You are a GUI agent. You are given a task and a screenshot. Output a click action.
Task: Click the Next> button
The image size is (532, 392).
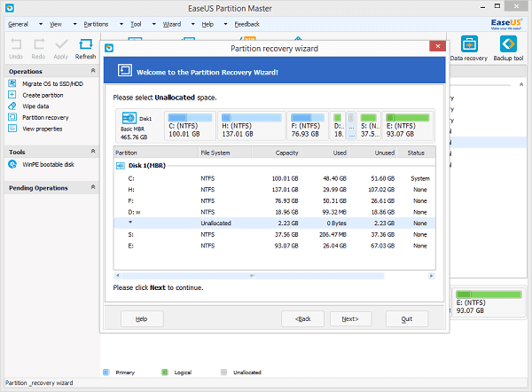[x=350, y=318]
